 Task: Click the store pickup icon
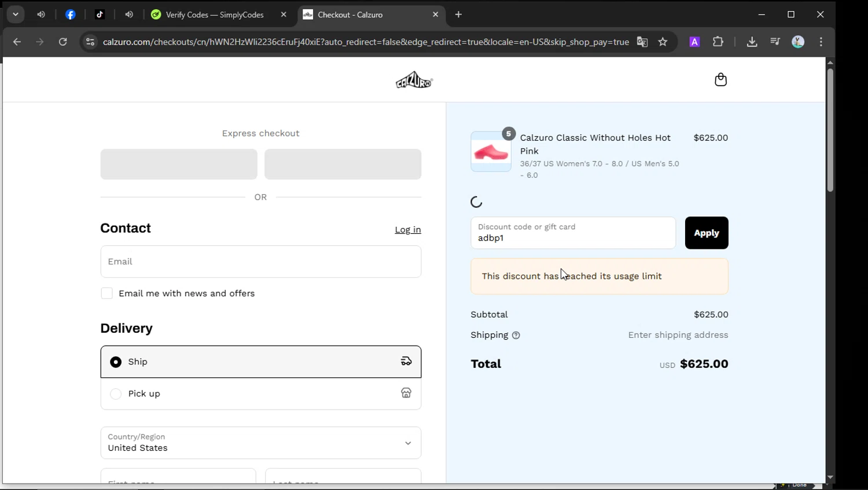click(406, 393)
